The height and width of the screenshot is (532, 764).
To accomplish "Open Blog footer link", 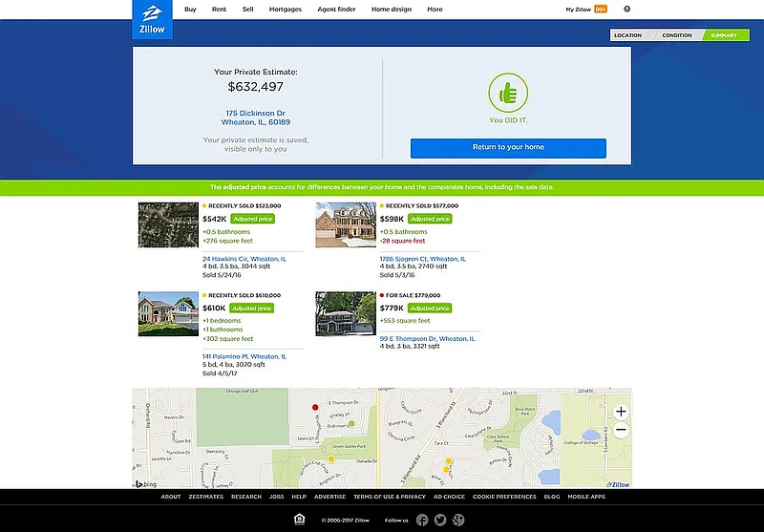I will pos(552,497).
